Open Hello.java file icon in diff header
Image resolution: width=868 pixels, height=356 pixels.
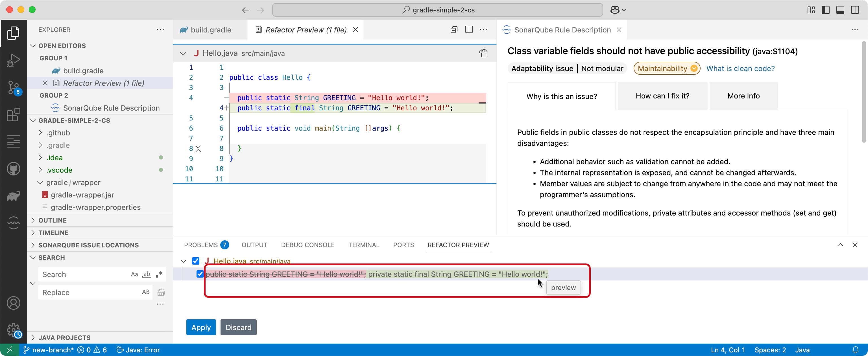[x=483, y=53]
